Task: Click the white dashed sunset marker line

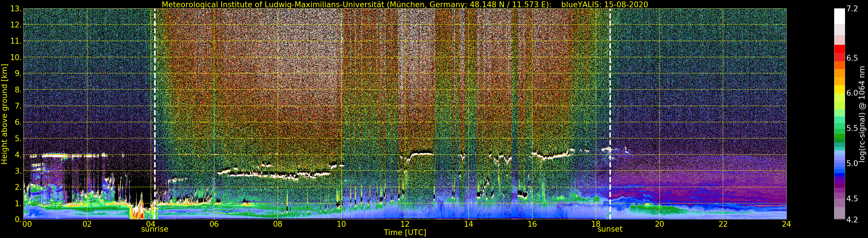Action: pyautogui.click(x=610, y=114)
